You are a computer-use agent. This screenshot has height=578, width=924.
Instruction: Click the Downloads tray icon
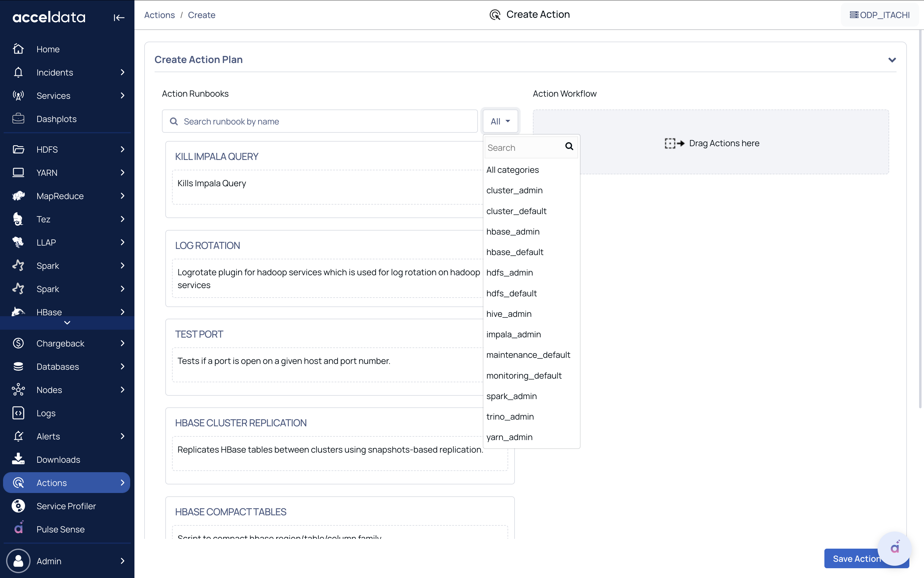click(18, 459)
